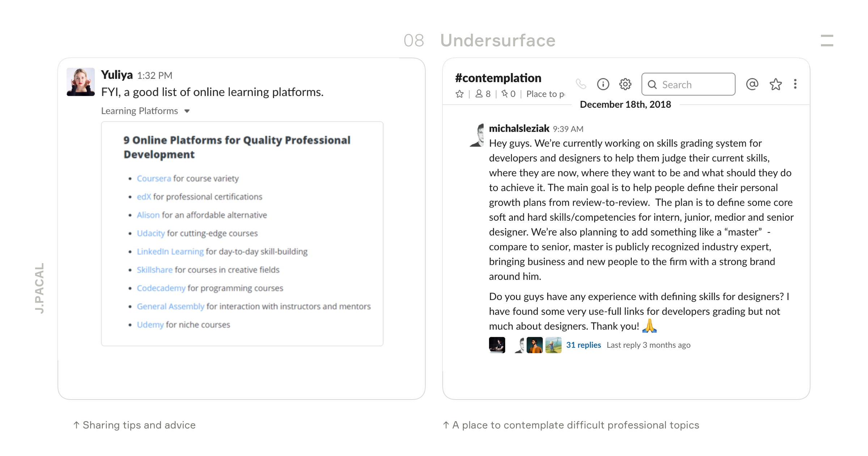Show mentions with the @ icon

click(x=752, y=84)
